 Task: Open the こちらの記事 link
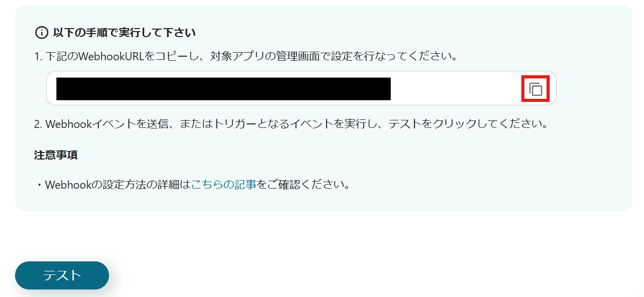click(224, 185)
